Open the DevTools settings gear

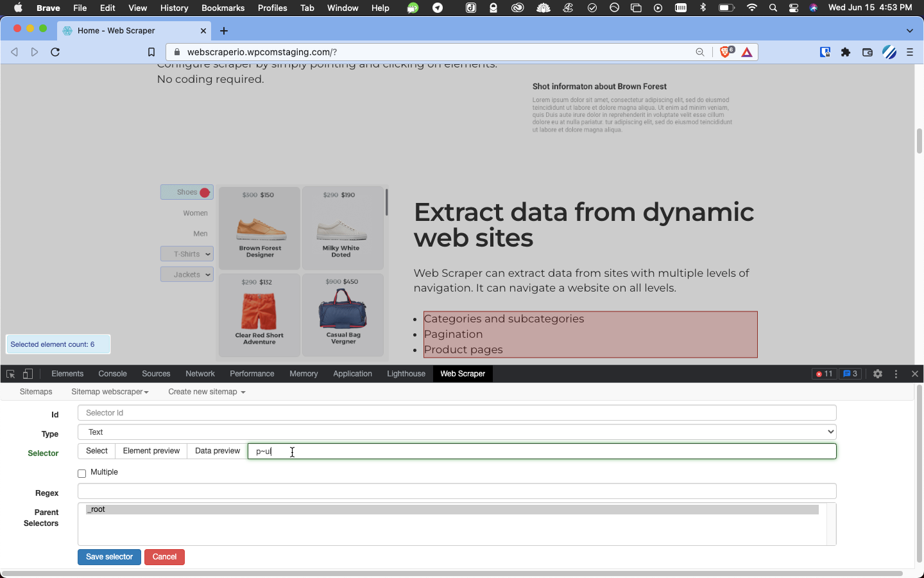click(878, 374)
